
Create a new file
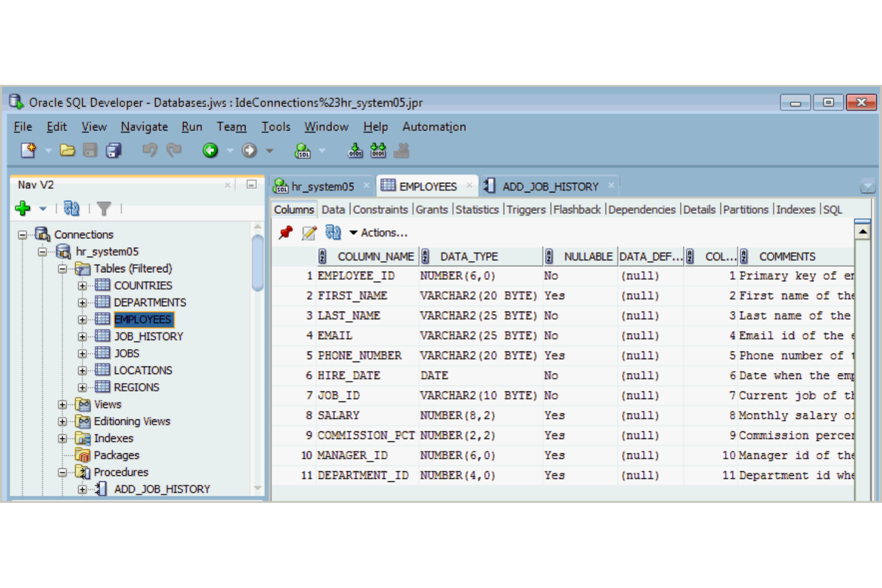[x=27, y=150]
